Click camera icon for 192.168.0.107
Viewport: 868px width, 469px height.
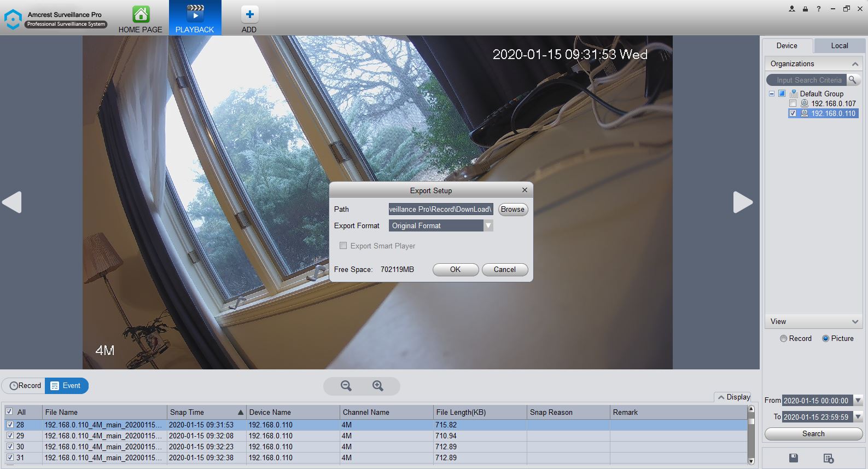(805, 103)
